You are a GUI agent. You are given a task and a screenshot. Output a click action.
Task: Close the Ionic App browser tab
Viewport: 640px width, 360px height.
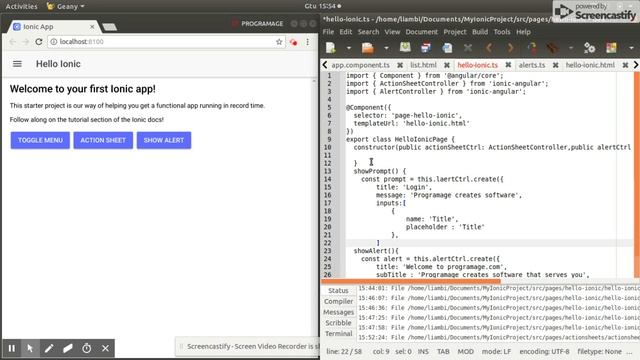click(92, 27)
